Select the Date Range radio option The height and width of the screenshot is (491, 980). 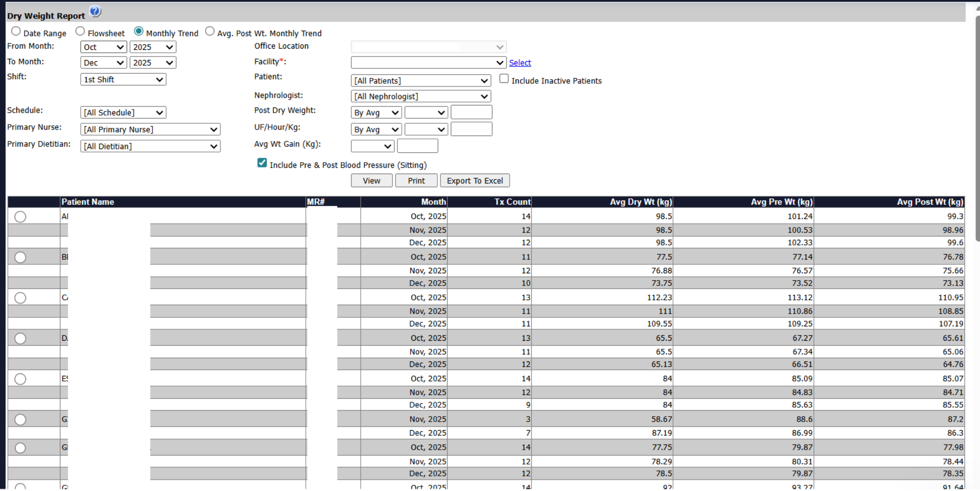pyautogui.click(x=16, y=31)
